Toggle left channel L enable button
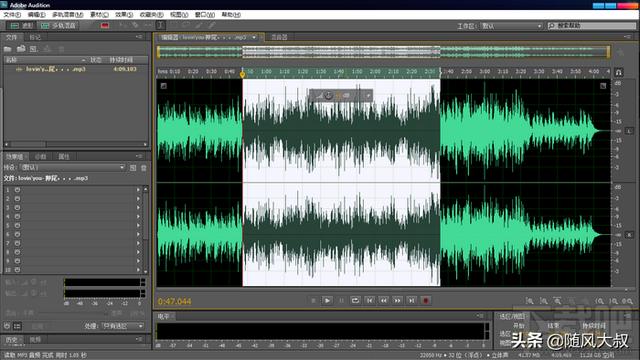The height and width of the screenshot is (360, 640). pyautogui.click(x=629, y=131)
